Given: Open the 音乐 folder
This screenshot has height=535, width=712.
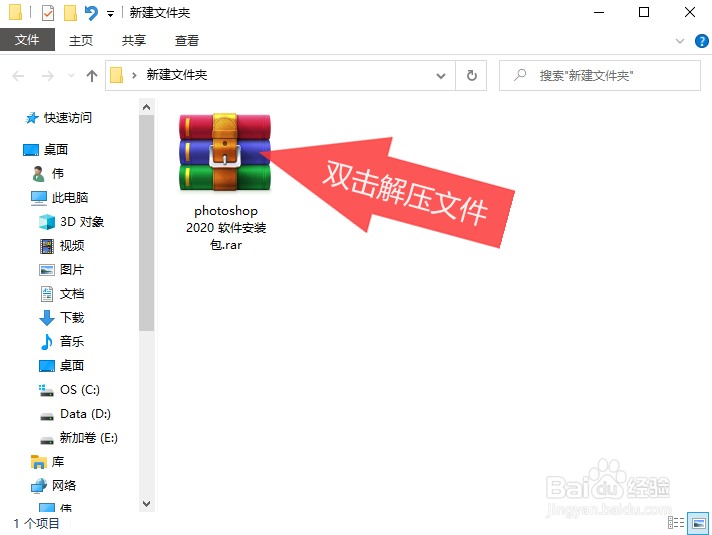Looking at the screenshot, I should point(72,342).
